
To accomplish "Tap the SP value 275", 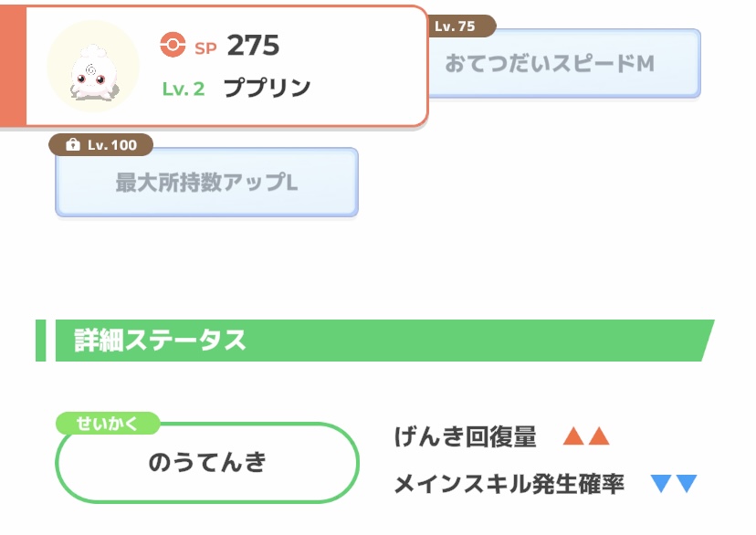I will pos(253,45).
